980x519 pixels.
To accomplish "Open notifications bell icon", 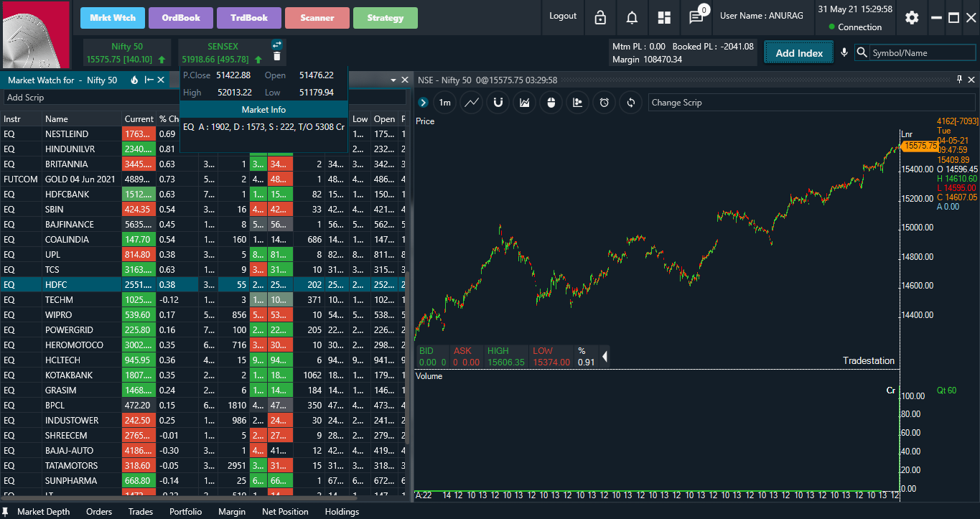I will pyautogui.click(x=632, y=18).
